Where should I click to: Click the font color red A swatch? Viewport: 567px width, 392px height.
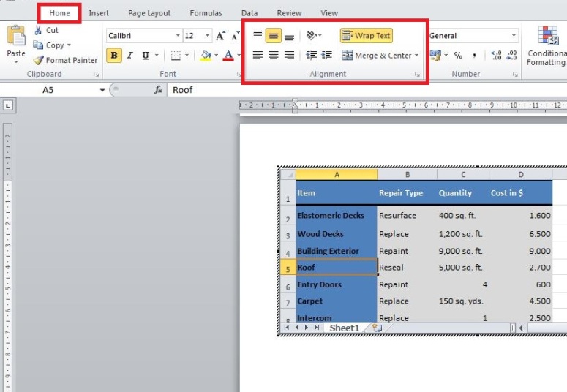pyautogui.click(x=228, y=56)
